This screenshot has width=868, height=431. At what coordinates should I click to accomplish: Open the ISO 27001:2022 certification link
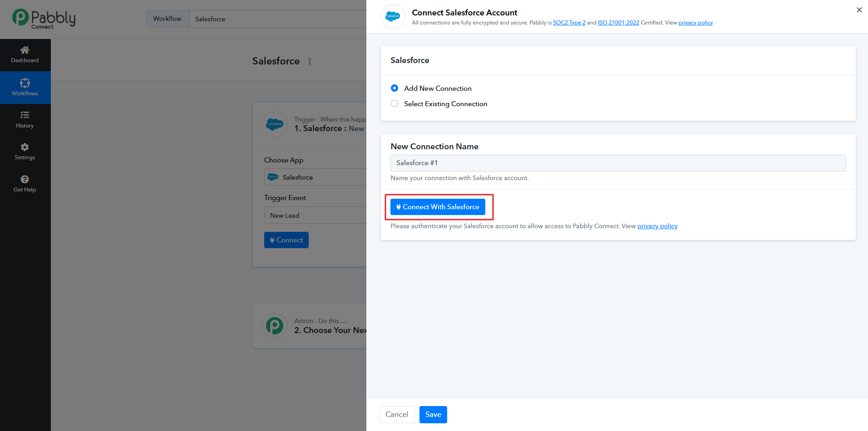618,23
